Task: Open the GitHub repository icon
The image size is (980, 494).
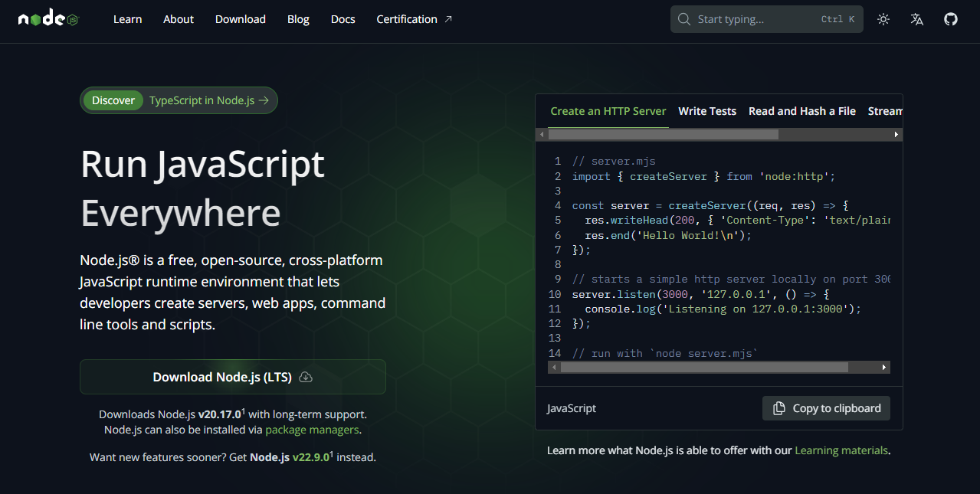Action: pos(951,19)
